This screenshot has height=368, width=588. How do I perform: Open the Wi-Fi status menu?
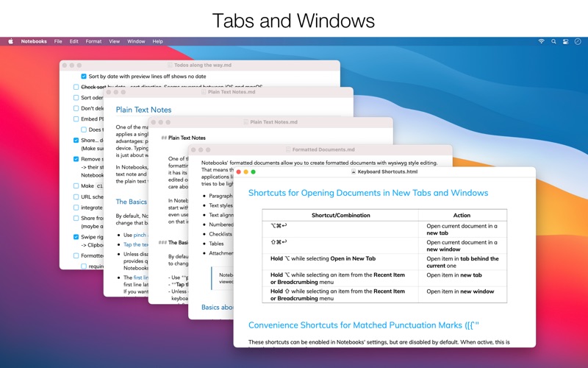[x=541, y=41]
